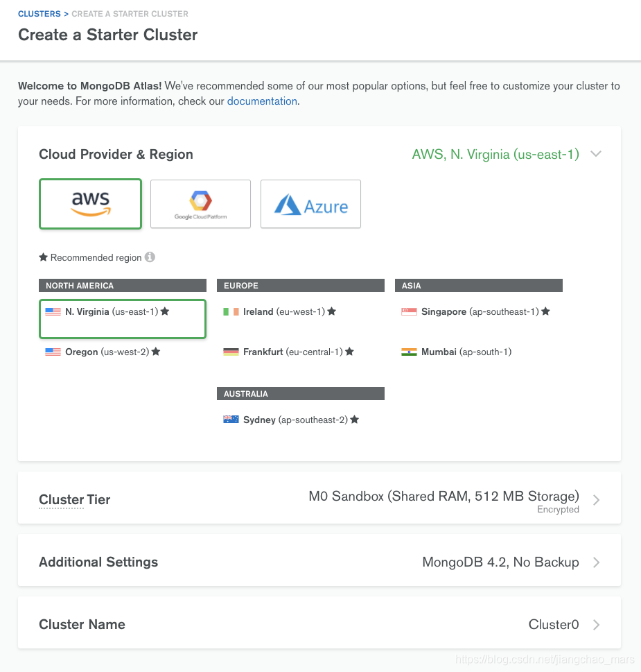Click CREATE A STARTER CLUSTER breadcrumb
The image size is (641, 672).
[x=130, y=14]
